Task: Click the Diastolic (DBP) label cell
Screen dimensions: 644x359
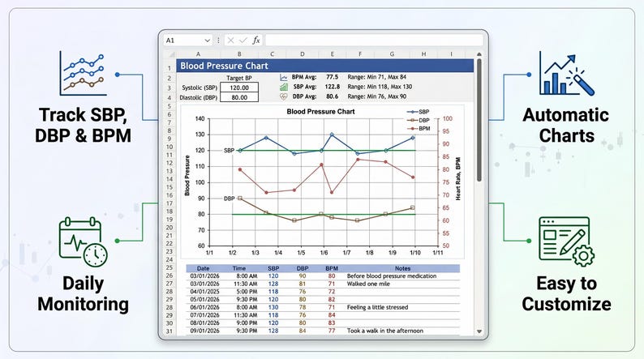Action: tap(199, 97)
